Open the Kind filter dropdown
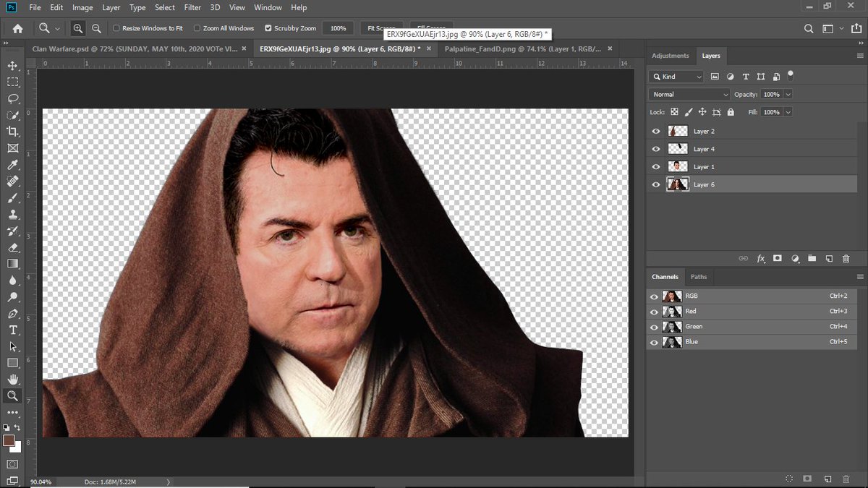The height and width of the screenshot is (488, 868). coord(676,77)
